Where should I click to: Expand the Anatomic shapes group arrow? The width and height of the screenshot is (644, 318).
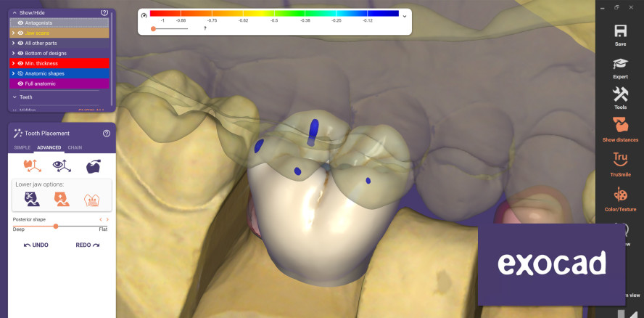pos(14,73)
